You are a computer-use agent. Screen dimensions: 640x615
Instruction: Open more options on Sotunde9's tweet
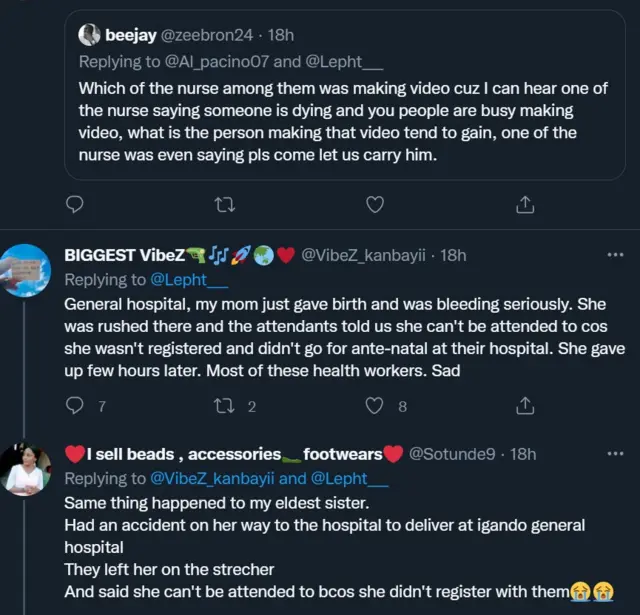[x=615, y=453]
